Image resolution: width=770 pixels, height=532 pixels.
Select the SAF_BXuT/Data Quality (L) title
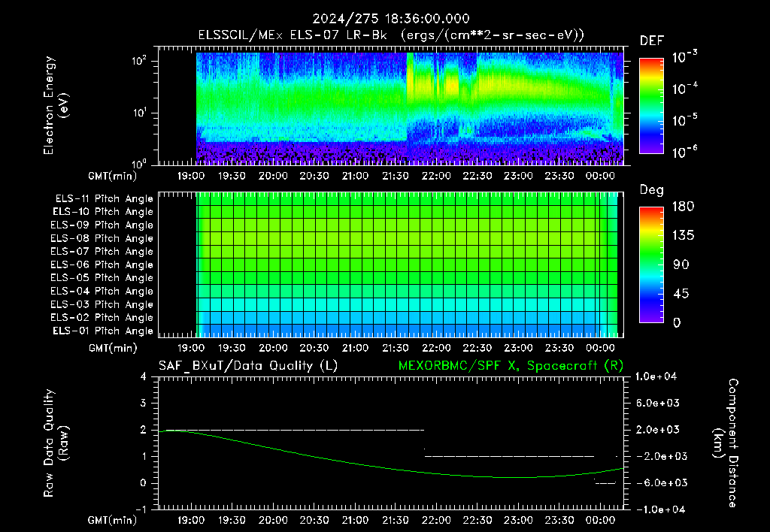[x=248, y=366]
